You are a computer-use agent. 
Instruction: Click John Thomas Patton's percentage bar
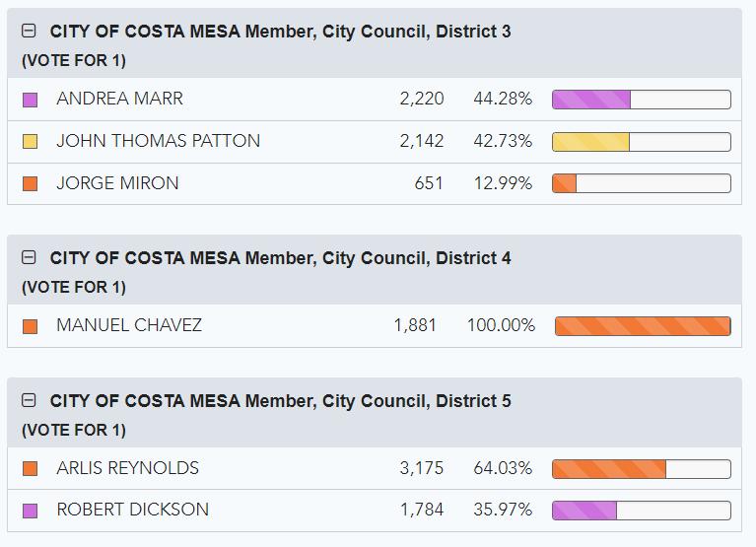pos(641,142)
